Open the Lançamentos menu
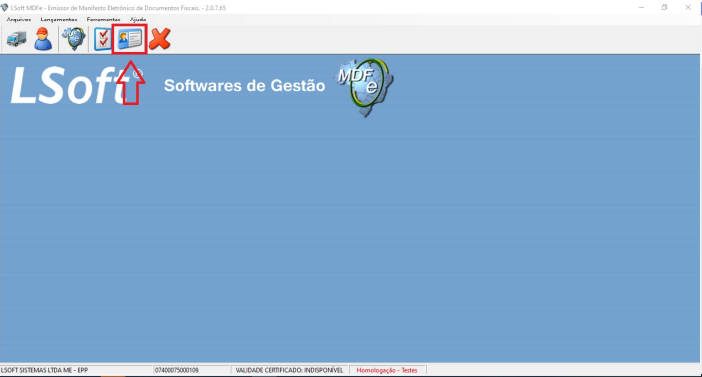Viewport: 702px width, 377px height. click(59, 19)
